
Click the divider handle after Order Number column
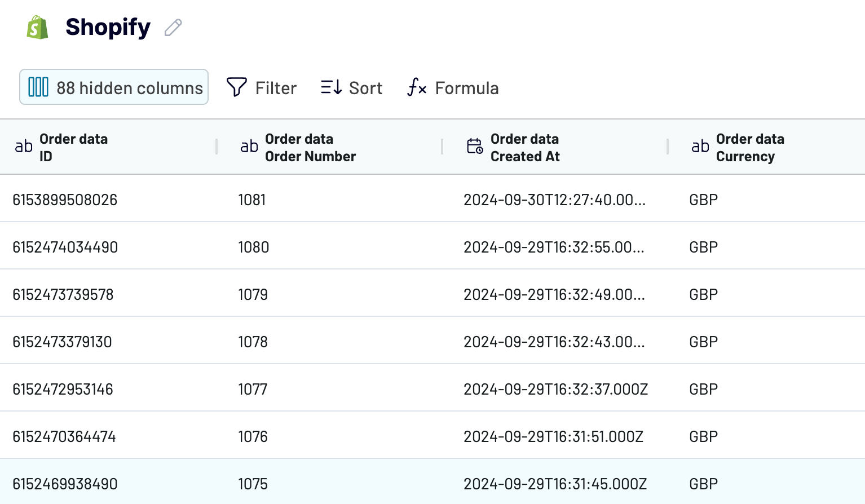[442, 147]
